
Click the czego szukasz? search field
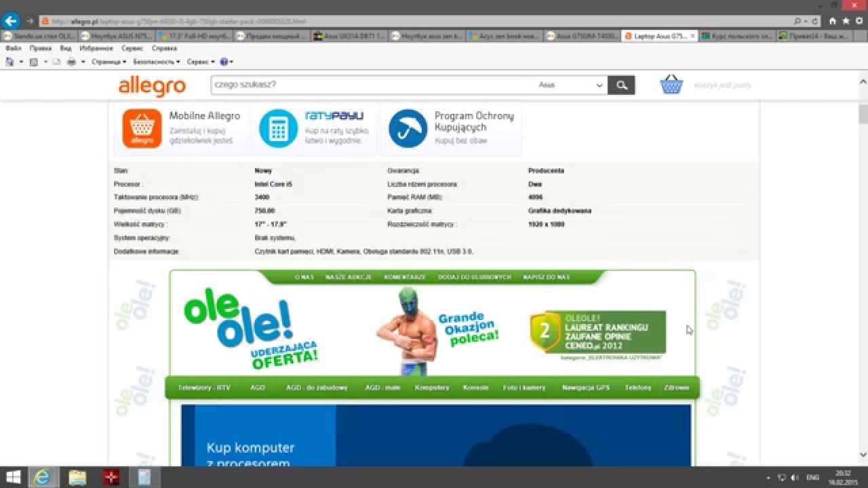point(372,85)
